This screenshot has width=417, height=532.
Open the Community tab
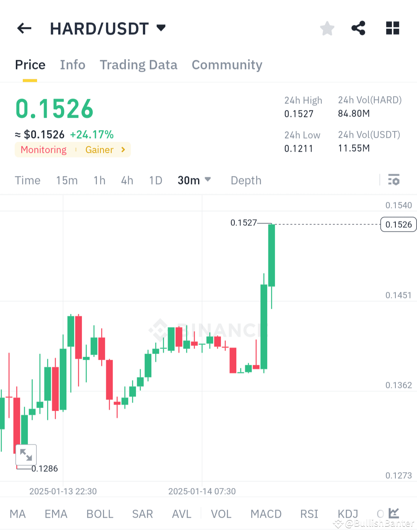pos(227,65)
